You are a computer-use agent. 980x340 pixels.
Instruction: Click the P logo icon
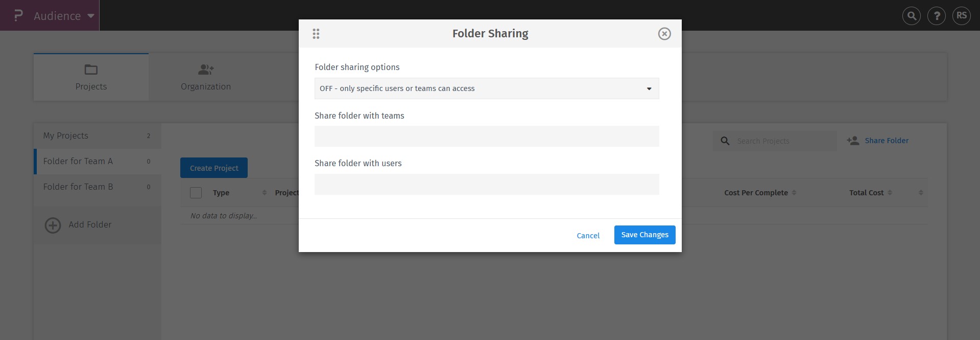pos(18,15)
